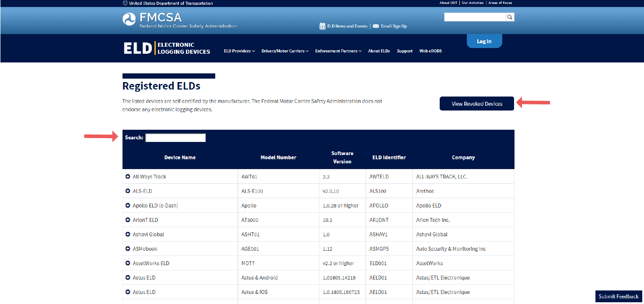Open the About DOT link
Viewport: 644px width, 304px height.
(448, 3)
